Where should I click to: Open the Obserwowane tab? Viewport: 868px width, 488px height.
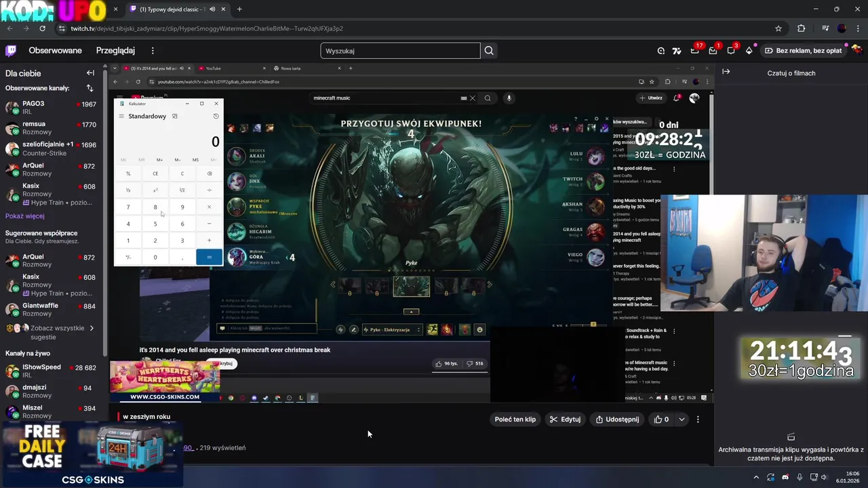(x=55, y=51)
